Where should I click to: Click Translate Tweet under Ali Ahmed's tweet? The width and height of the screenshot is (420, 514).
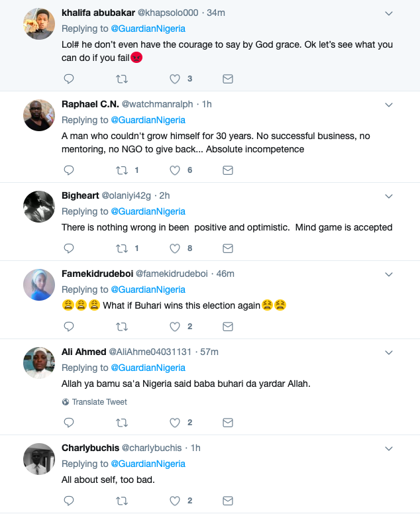point(99,402)
